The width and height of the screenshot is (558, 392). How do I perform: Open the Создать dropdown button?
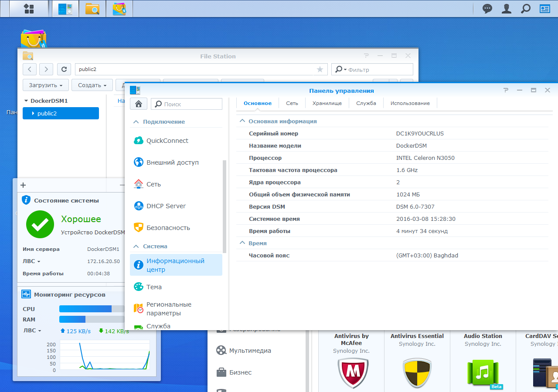[x=92, y=85]
